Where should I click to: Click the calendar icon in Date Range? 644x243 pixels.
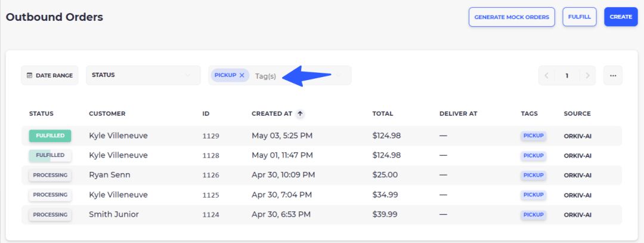[x=29, y=76]
